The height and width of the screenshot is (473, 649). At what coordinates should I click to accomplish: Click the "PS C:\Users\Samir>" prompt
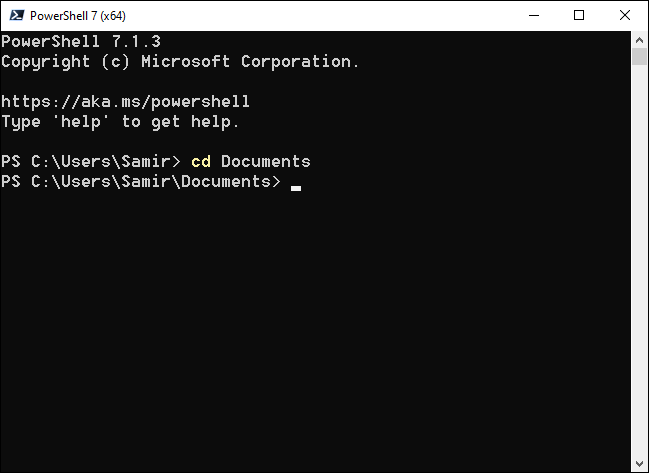tap(91, 161)
